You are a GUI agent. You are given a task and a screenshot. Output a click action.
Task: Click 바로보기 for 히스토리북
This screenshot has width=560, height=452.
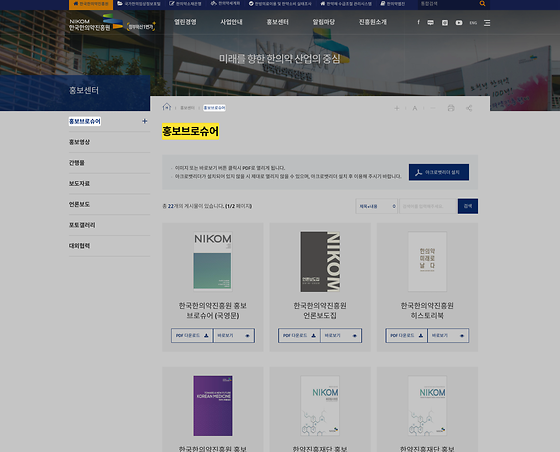coord(448,335)
